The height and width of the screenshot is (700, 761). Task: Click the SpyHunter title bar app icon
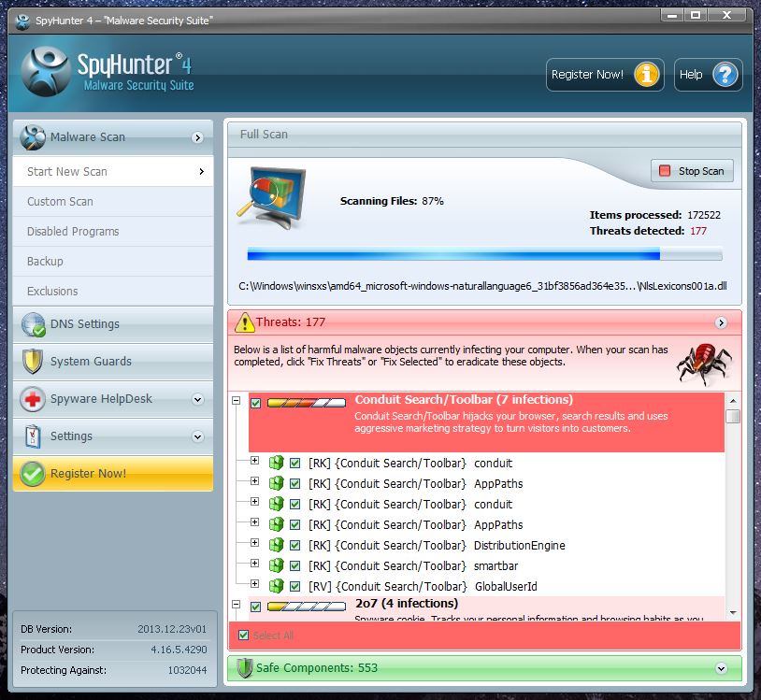click(22, 21)
